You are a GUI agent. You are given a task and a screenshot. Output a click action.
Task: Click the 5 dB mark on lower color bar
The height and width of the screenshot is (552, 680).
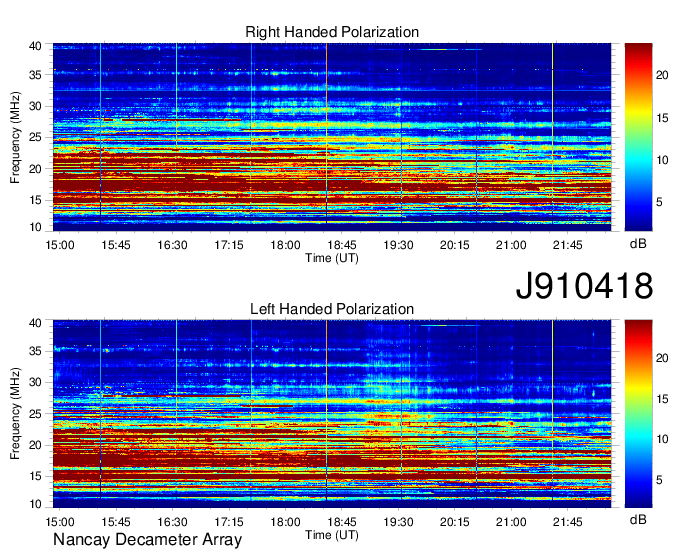coord(659,480)
